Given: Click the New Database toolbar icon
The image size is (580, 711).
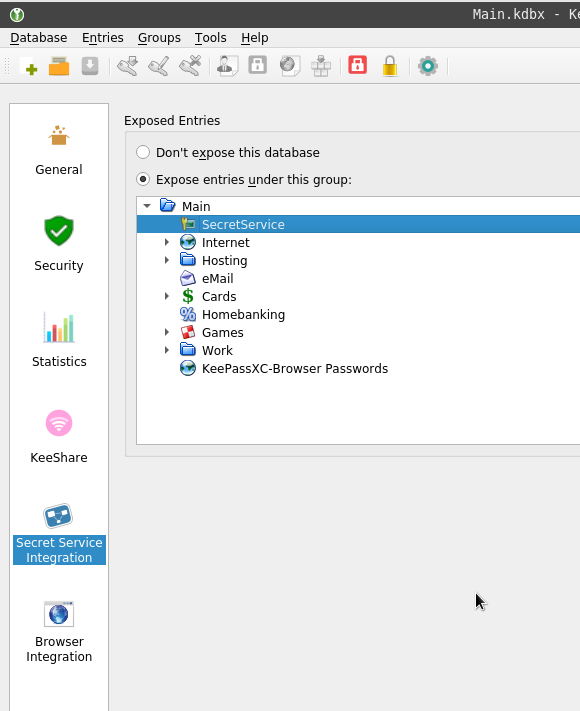Looking at the screenshot, I should coord(28,66).
